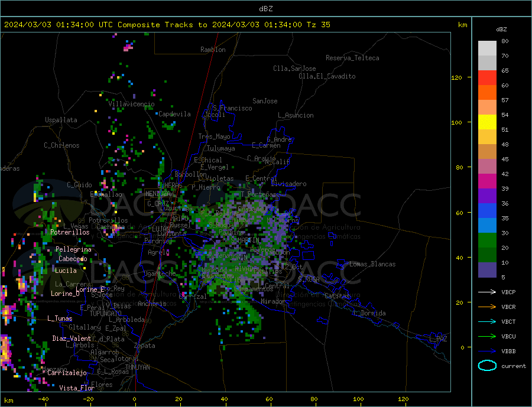Select the purple 39 dBZ swatch

click(487, 196)
